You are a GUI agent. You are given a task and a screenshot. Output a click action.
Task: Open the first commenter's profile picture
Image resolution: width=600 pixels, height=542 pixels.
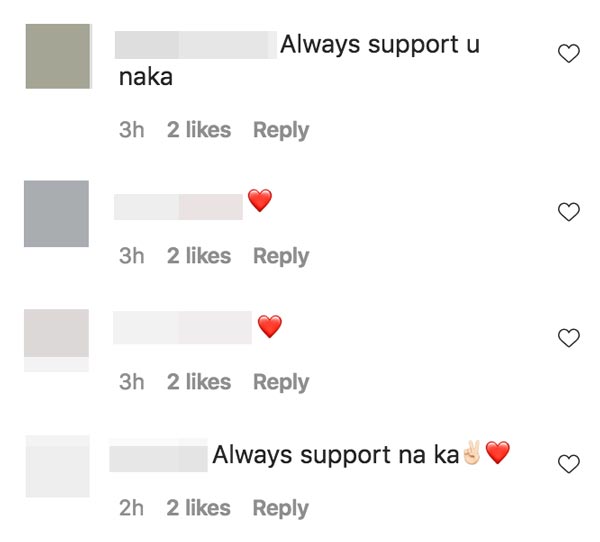(57, 57)
